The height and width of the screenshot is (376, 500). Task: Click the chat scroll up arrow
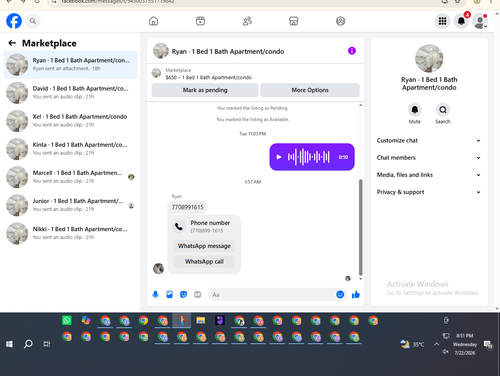tap(361, 105)
